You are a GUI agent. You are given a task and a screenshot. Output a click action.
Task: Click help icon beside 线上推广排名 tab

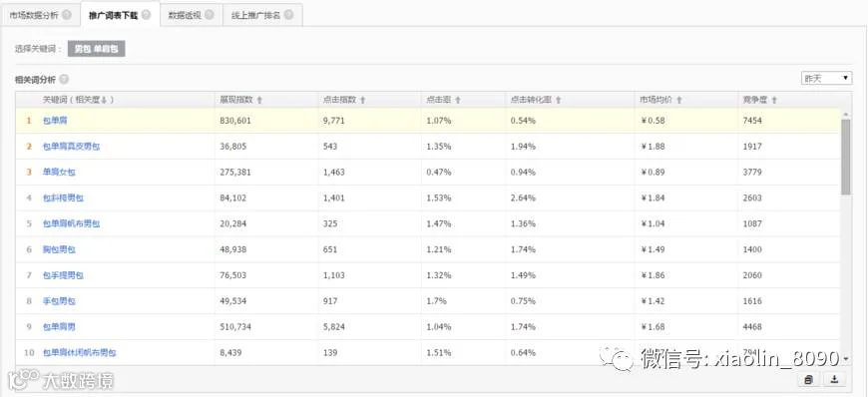pyautogui.click(x=288, y=15)
